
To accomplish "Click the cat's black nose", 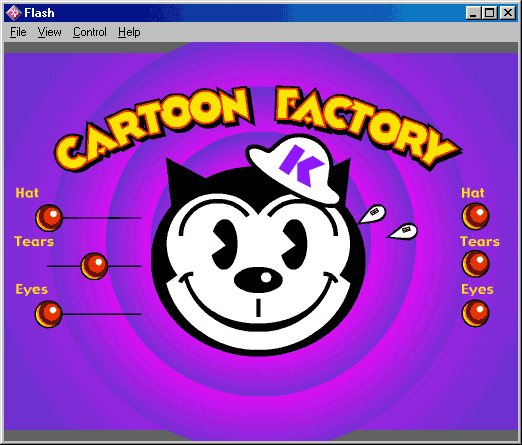I will pyautogui.click(x=258, y=279).
